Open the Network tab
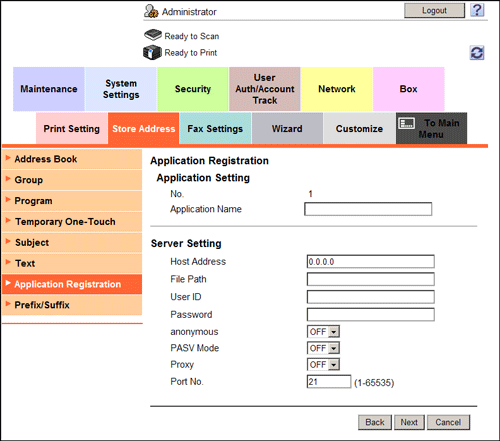 click(x=337, y=89)
